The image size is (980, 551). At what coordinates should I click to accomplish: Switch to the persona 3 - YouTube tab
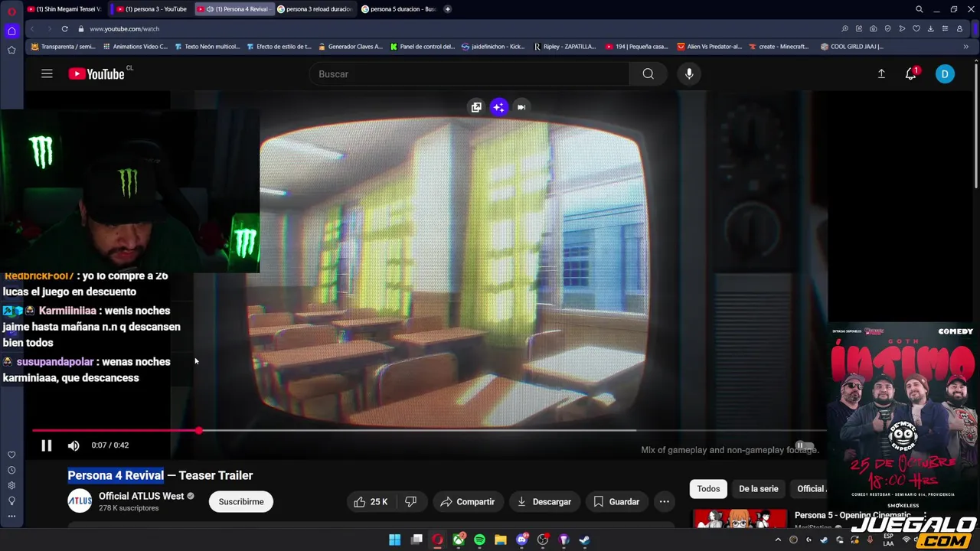click(151, 9)
